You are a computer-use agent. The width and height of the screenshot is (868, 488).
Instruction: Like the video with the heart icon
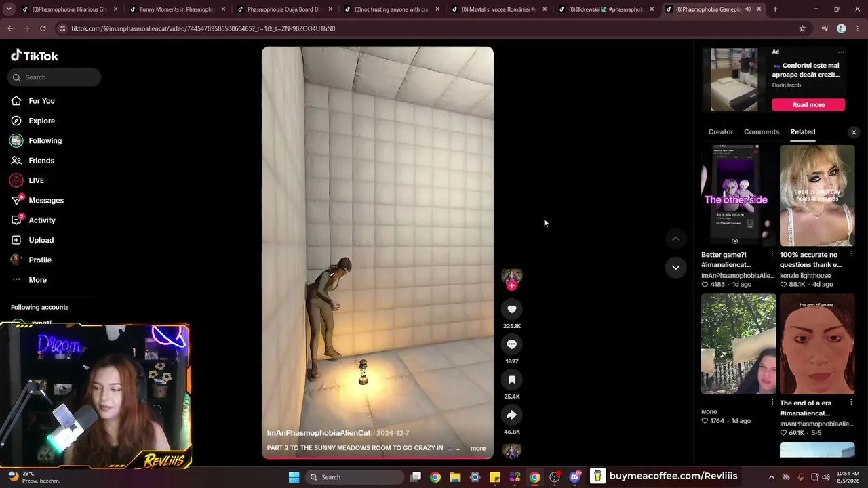click(x=512, y=309)
